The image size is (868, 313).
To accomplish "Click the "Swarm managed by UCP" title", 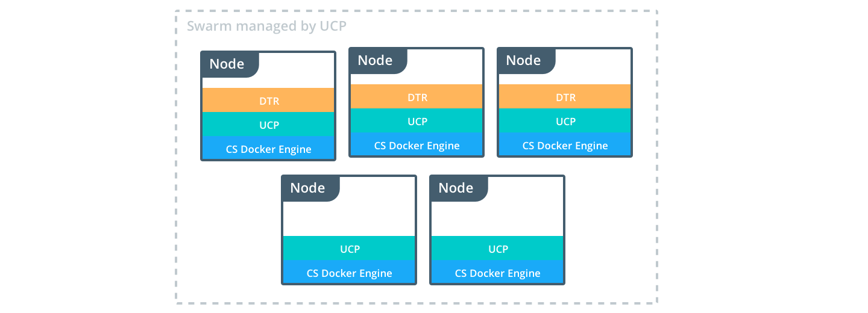I will point(266,26).
